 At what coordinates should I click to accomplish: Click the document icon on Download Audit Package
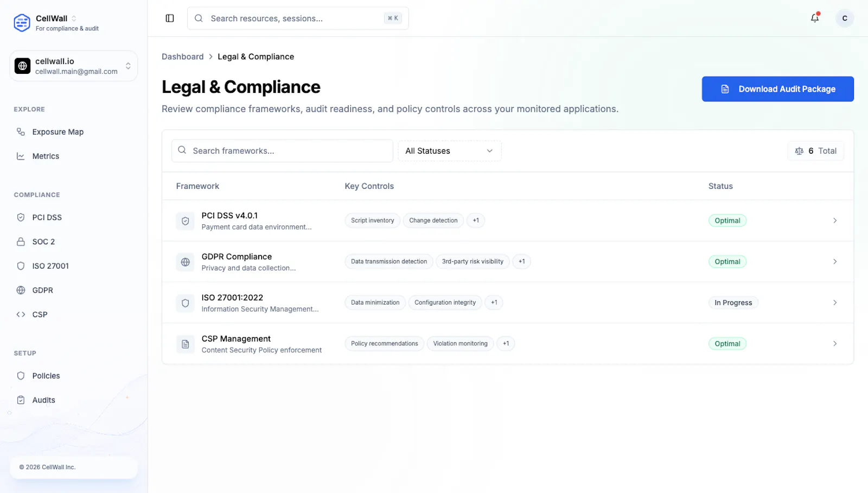(725, 89)
